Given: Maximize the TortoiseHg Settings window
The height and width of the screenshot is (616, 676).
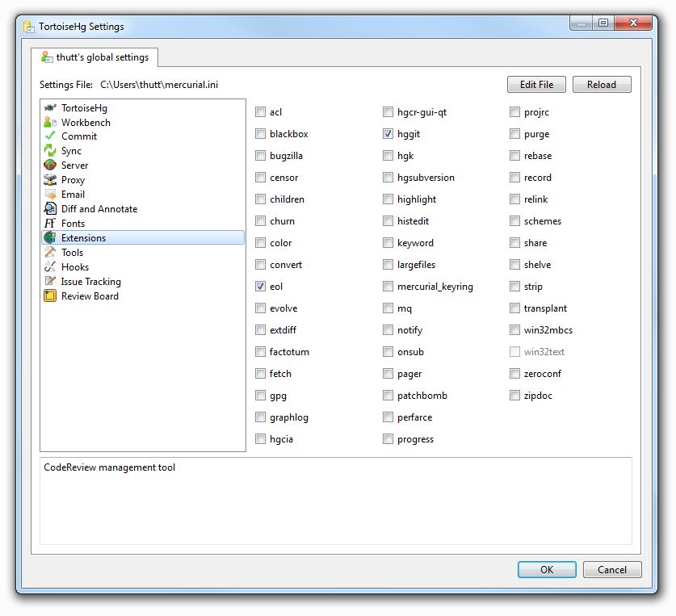Looking at the screenshot, I should coord(603,23).
